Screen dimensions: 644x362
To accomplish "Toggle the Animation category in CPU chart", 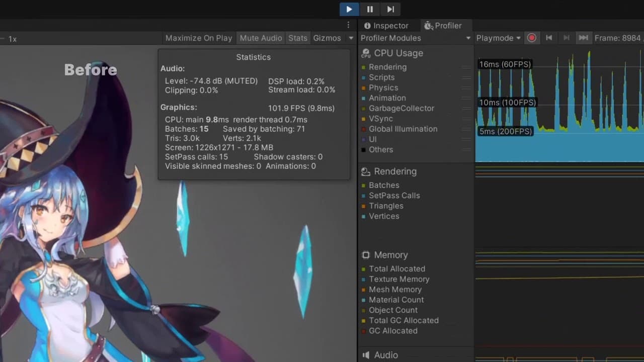I will click(363, 99).
